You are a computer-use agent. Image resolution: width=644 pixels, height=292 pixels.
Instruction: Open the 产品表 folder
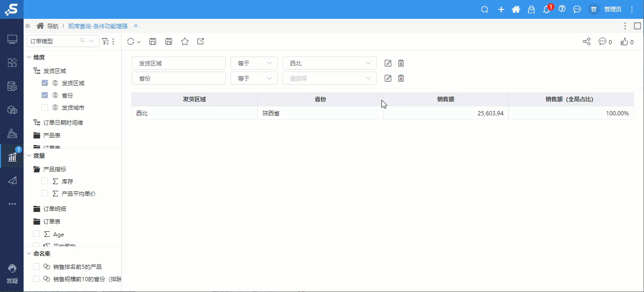pyautogui.click(x=52, y=135)
